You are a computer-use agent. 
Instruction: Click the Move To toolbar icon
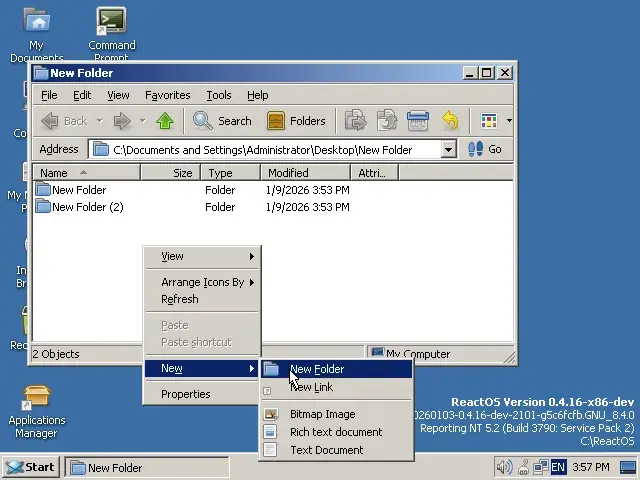pos(355,121)
